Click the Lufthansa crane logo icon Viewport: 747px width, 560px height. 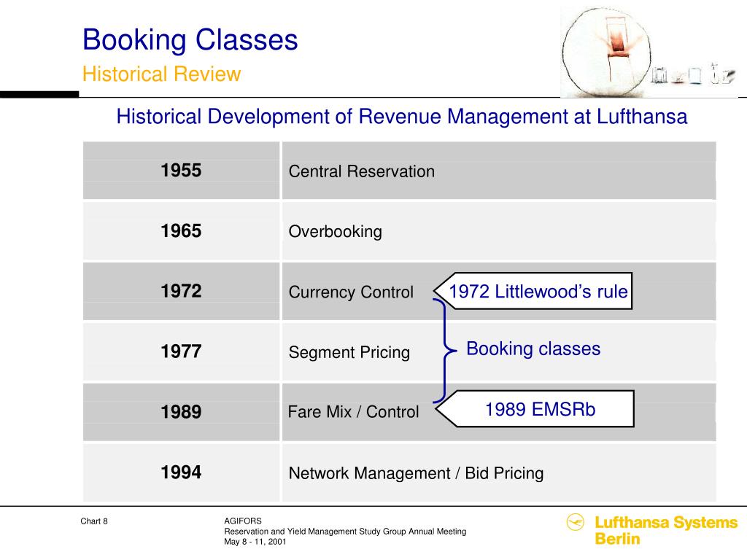click(x=575, y=522)
